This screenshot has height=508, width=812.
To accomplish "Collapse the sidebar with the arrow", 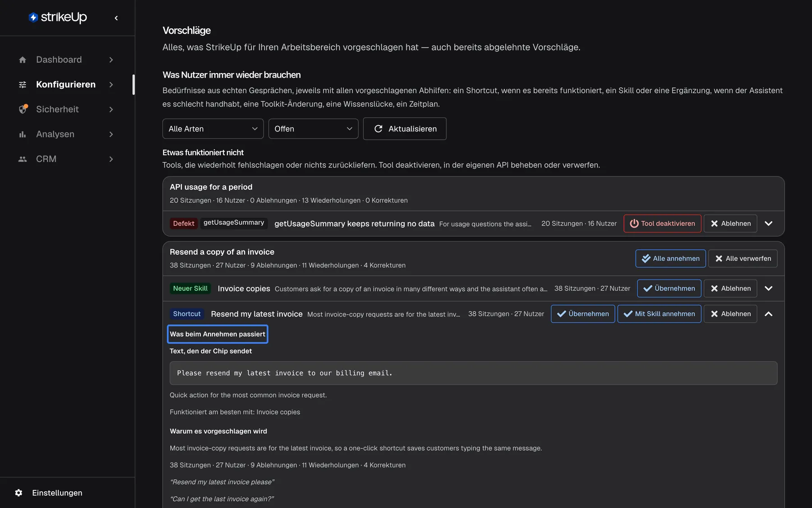I will tap(116, 18).
